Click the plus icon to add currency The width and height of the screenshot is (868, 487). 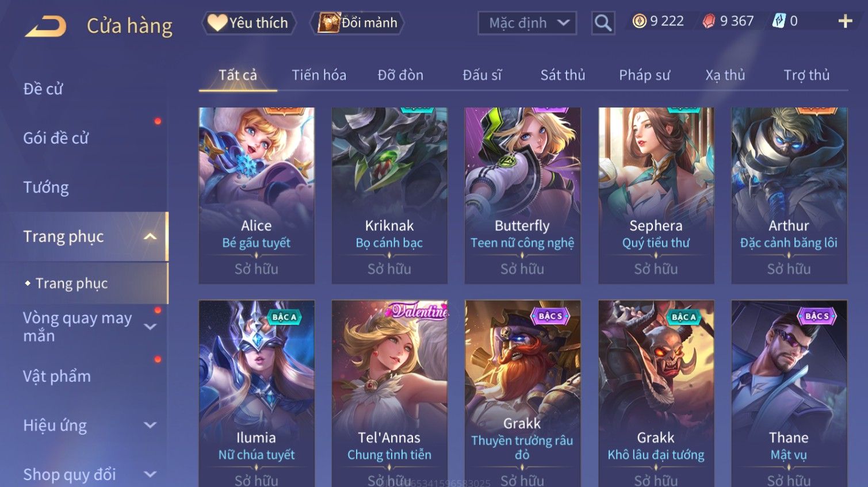pyautogui.click(x=845, y=21)
